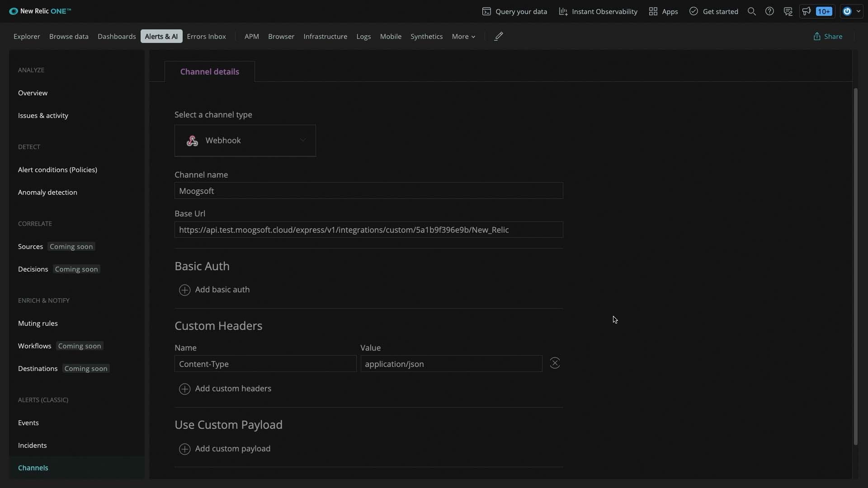
Task: Go to Synthetics
Action: coord(426,36)
